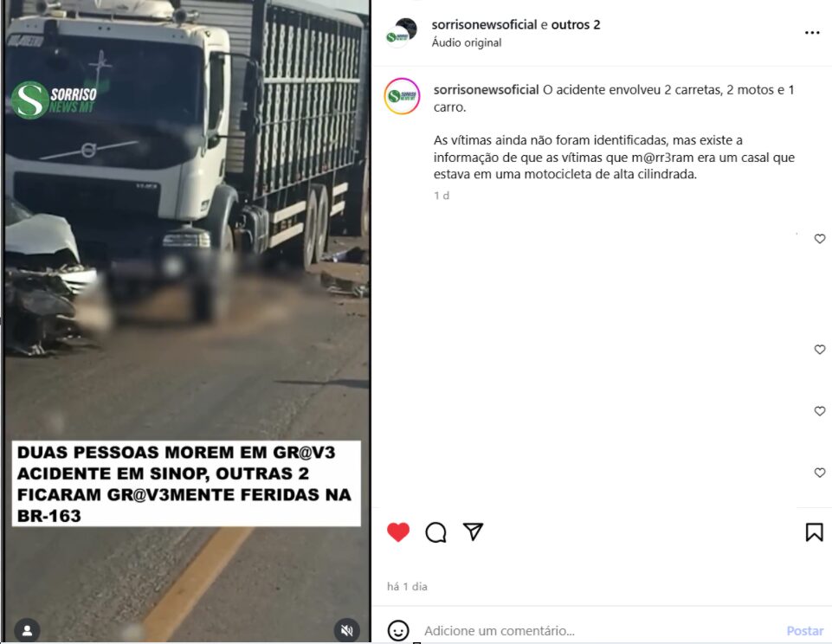Viewport: 832px width, 644px height.
Task: Open the three-dots more options menu
Action: [x=812, y=33]
